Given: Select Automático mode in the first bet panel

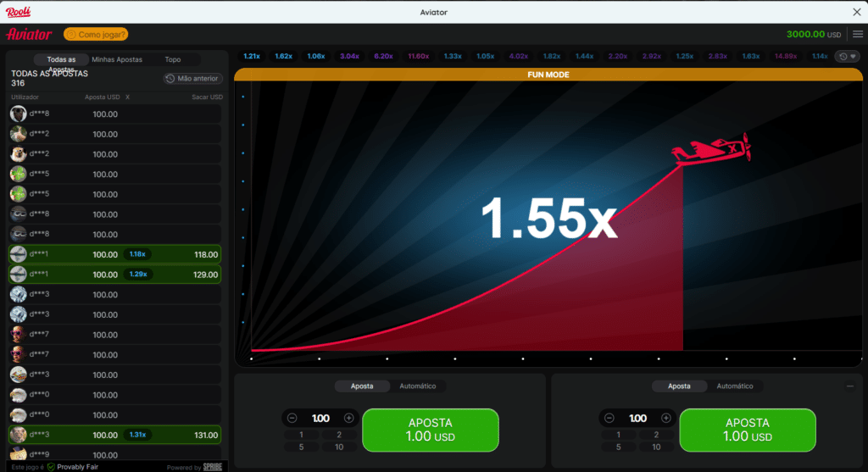Looking at the screenshot, I should pos(418,386).
